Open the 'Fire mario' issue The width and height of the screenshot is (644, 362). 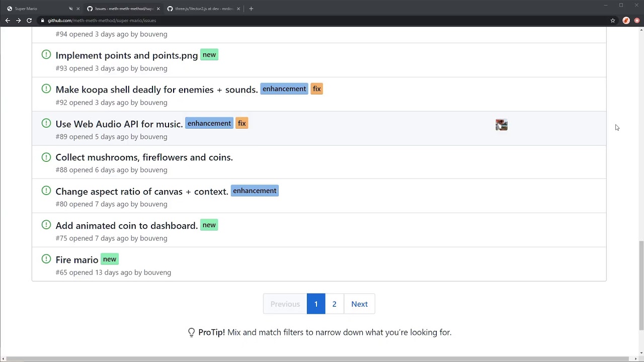tap(77, 260)
